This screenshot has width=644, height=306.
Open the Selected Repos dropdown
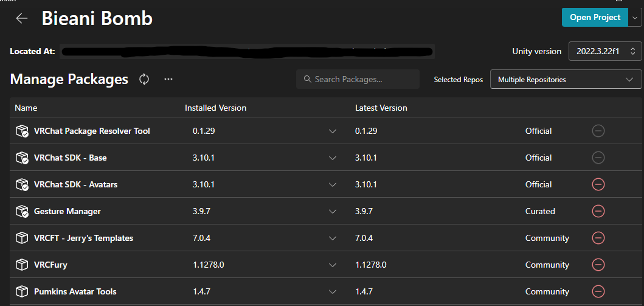coord(566,80)
